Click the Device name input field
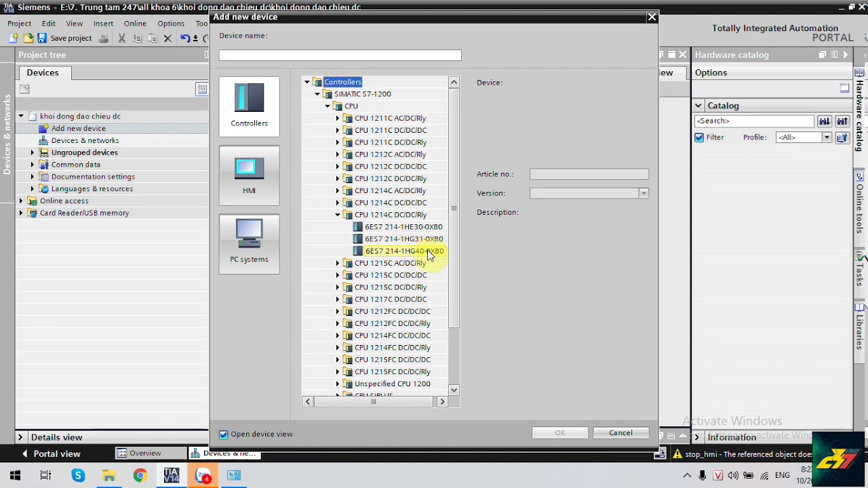868x488 pixels. pos(340,56)
